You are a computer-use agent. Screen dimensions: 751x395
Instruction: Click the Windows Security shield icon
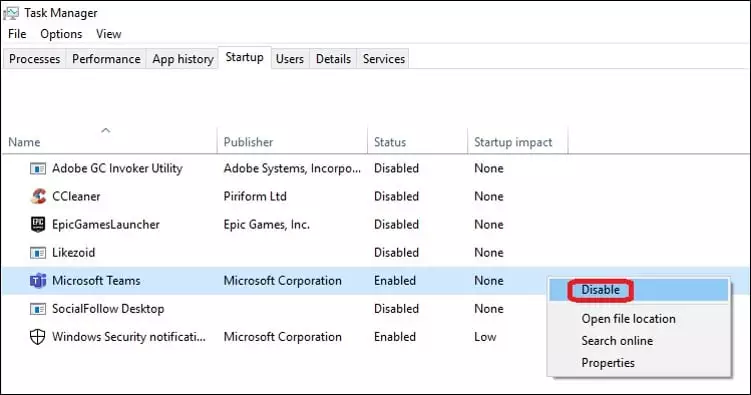tap(37, 337)
